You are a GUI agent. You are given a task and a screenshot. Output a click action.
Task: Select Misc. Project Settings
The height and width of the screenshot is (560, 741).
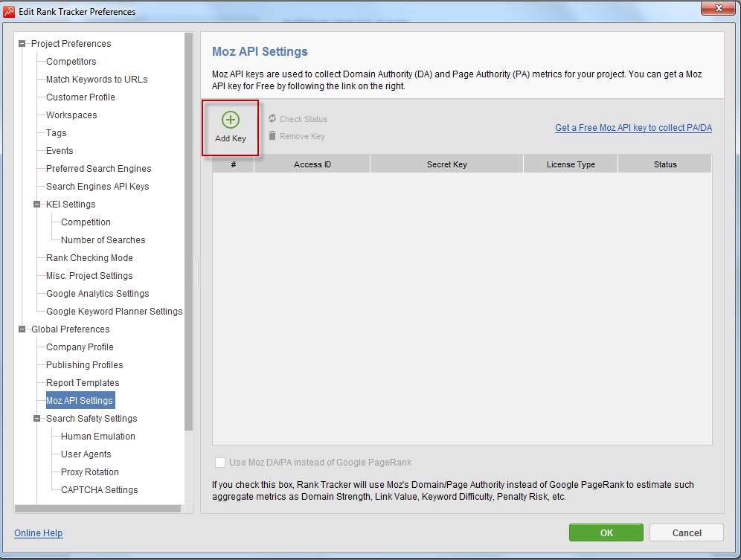(x=89, y=275)
